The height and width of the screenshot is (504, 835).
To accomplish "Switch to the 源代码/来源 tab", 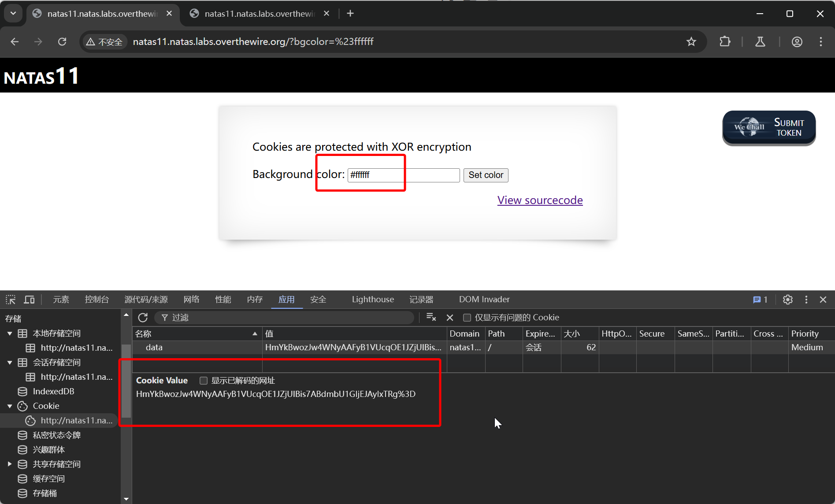I will click(146, 300).
